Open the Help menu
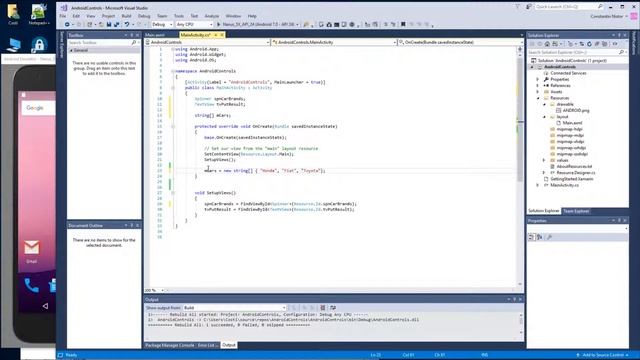The height and width of the screenshot is (360, 640). 252,16
